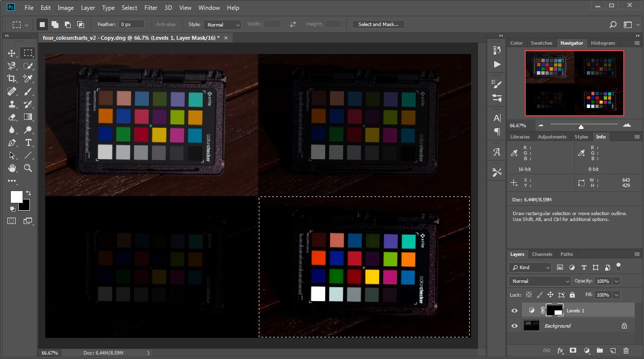Image resolution: width=644 pixels, height=359 pixels.
Task: Toggle visibility of Background layer
Action: pos(514,326)
